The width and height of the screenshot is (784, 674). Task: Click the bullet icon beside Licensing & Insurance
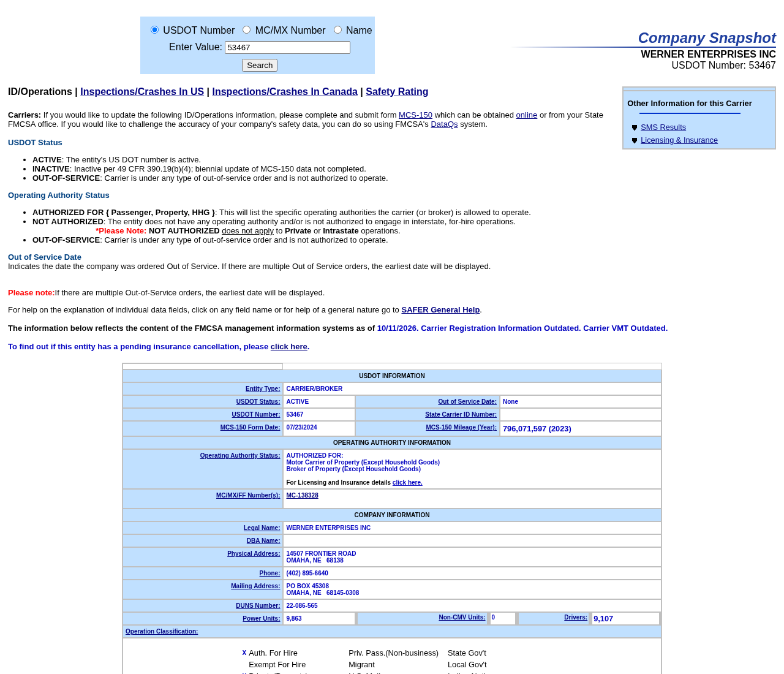[x=635, y=140]
